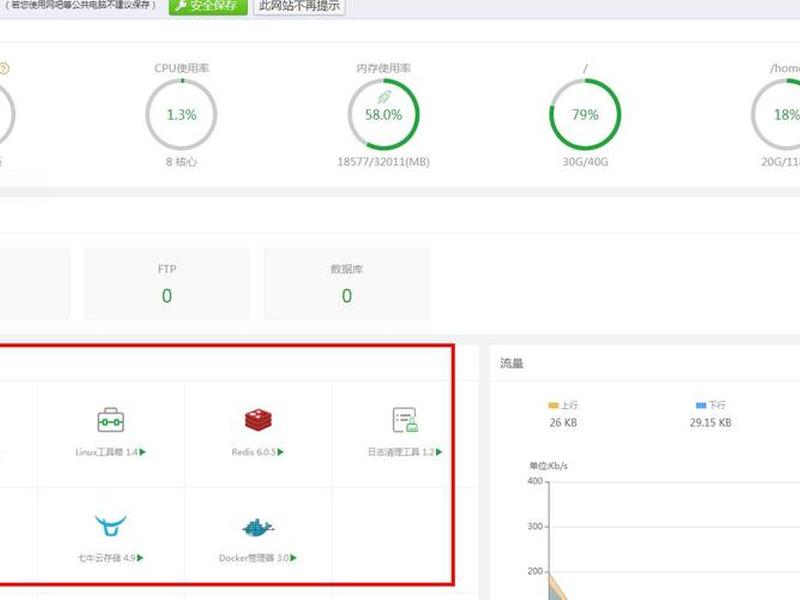Click the green 安全保存 button
This screenshot has width=800, height=600.
click(208, 6)
